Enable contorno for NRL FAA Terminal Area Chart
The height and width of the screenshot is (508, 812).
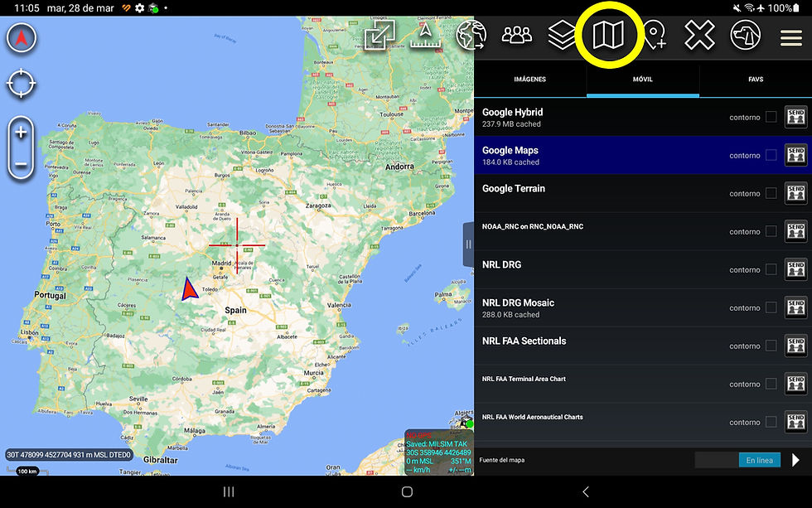(771, 384)
